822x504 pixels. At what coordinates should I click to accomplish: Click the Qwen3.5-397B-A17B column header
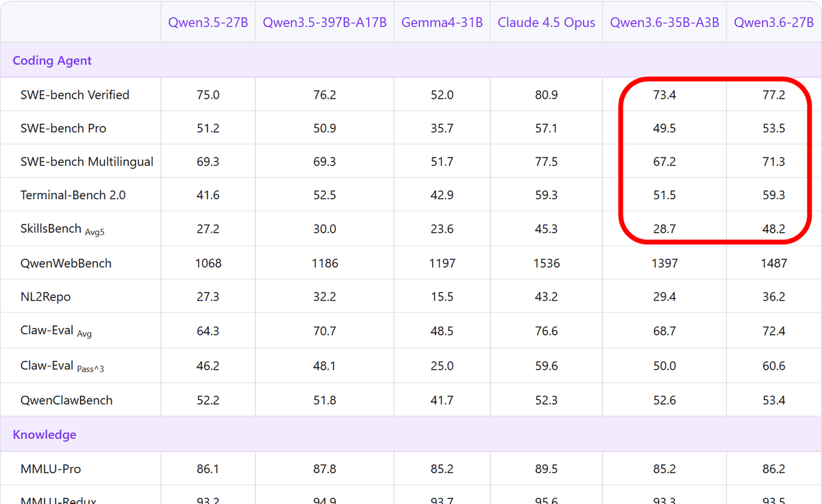(x=325, y=22)
